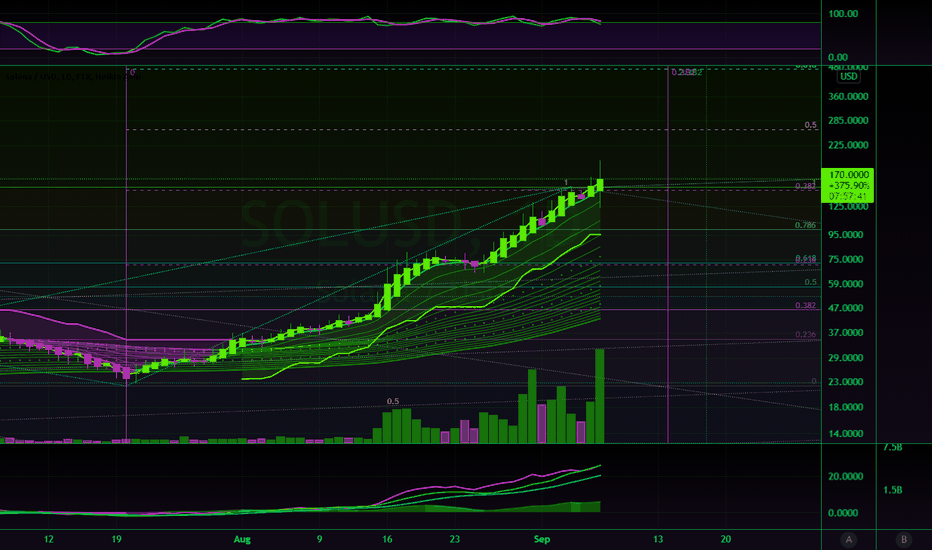
Task: Click the Sep label on time axis
Action: [x=541, y=539]
